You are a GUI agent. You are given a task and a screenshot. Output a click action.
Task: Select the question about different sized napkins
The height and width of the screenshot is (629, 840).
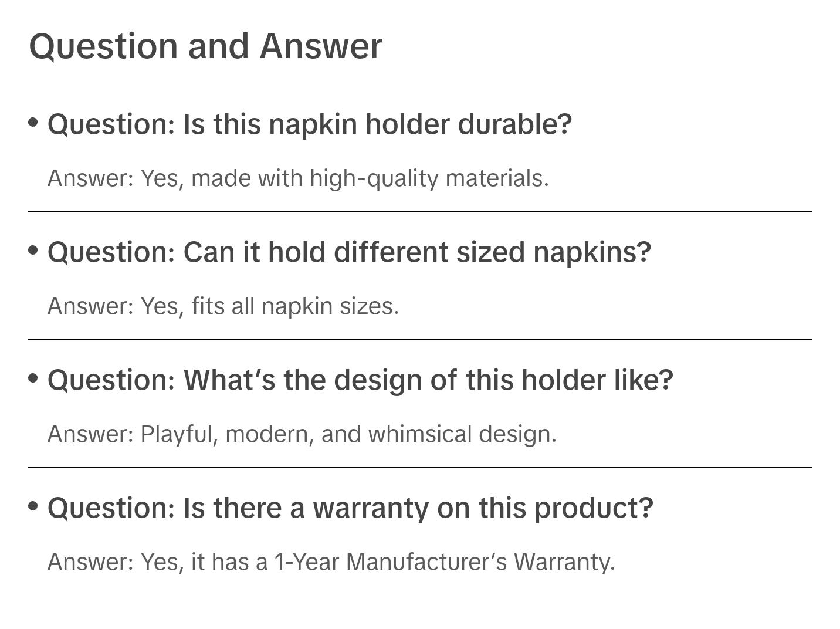tap(349, 252)
